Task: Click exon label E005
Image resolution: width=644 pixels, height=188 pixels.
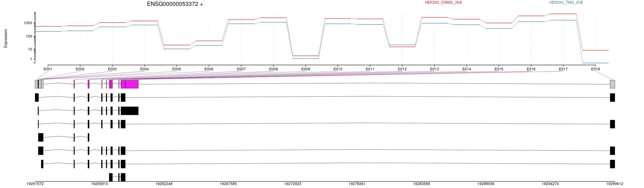Action: pos(177,69)
